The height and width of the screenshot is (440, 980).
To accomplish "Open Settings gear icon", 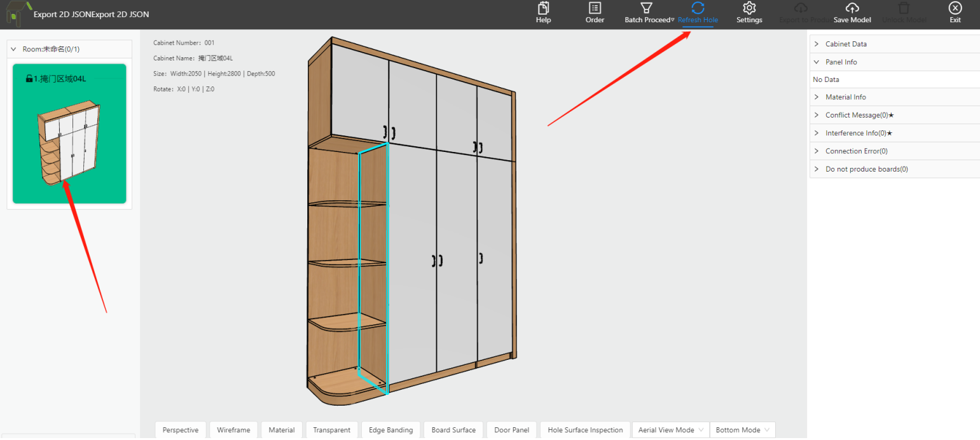I will (749, 8).
